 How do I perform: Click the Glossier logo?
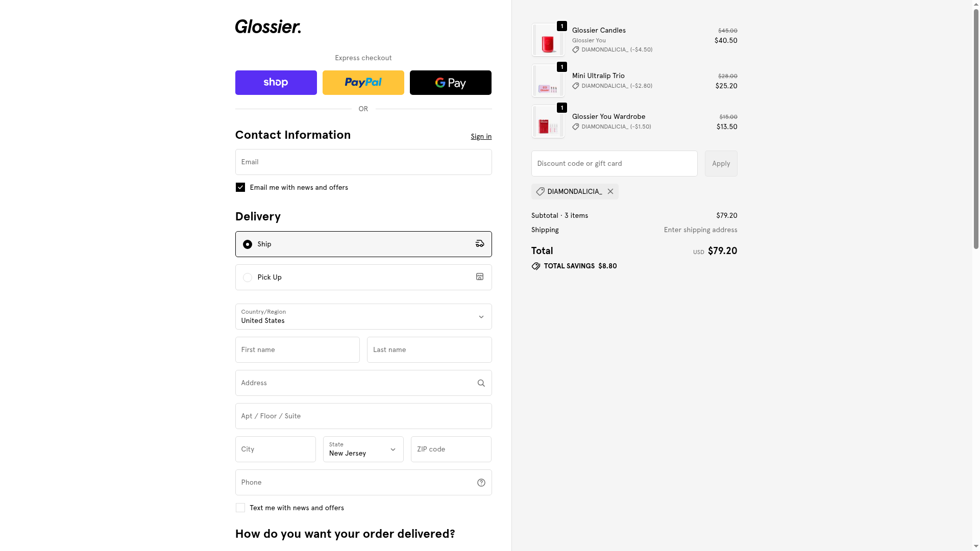pyautogui.click(x=268, y=27)
